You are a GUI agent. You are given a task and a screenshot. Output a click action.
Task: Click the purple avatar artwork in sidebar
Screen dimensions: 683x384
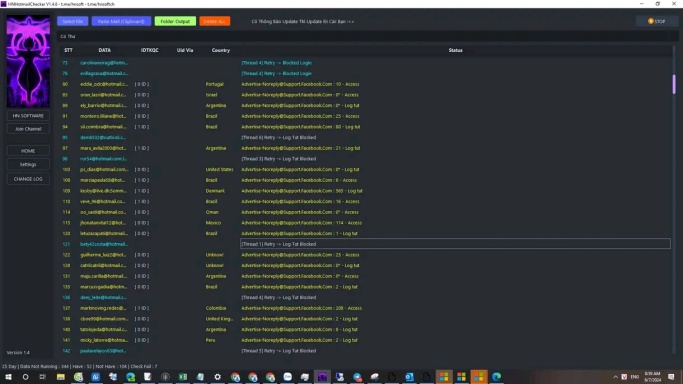pos(28,61)
